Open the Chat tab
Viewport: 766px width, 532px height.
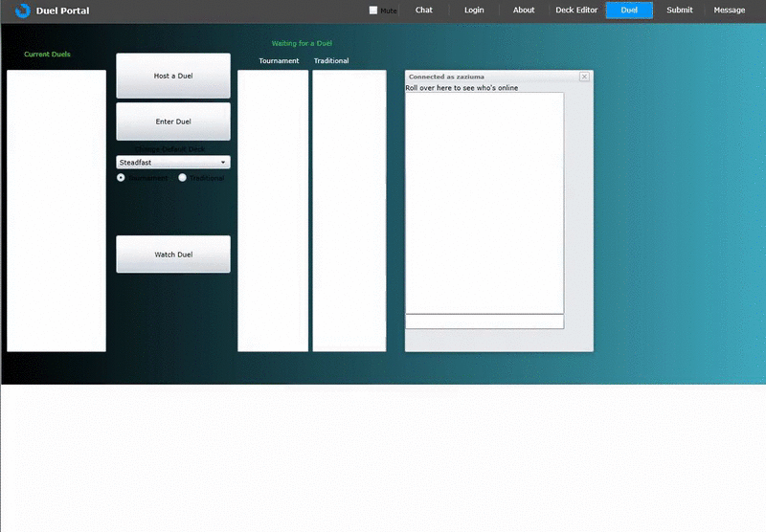423,11
